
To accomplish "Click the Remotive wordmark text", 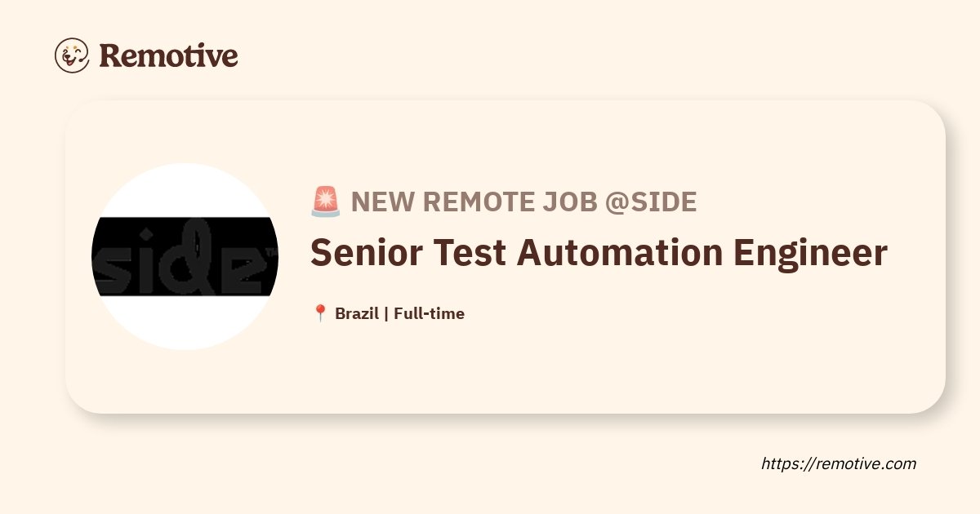I will click(x=168, y=55).
